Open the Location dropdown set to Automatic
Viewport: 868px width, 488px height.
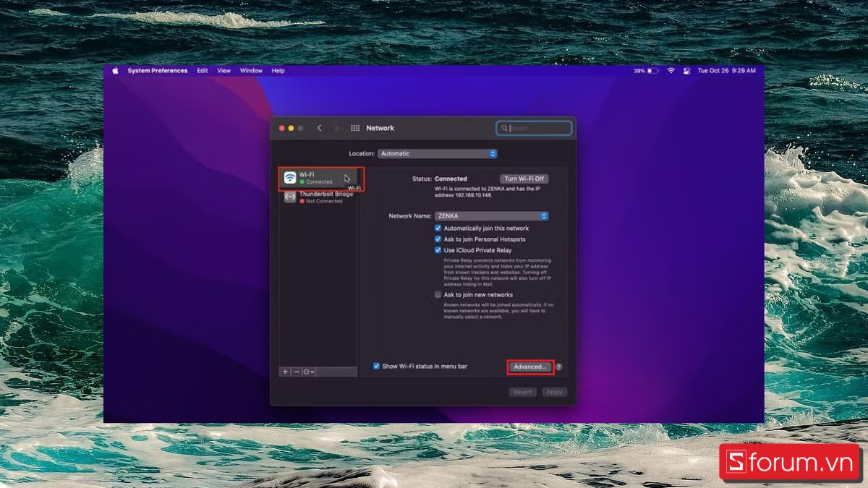(437, 153)
